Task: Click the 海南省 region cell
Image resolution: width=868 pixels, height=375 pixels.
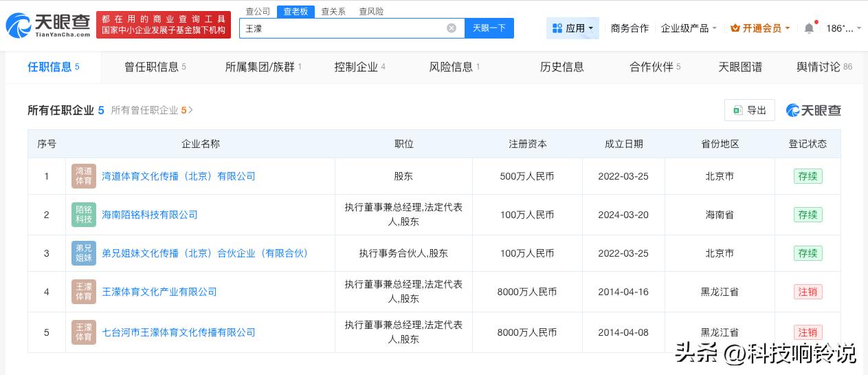Action: (720, 215)
